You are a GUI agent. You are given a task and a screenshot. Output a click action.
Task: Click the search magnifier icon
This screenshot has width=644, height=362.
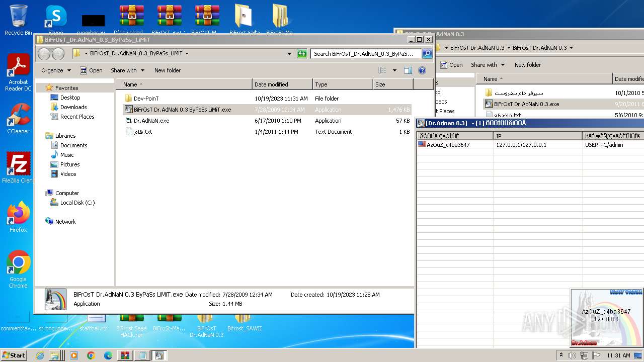[427, 53]
